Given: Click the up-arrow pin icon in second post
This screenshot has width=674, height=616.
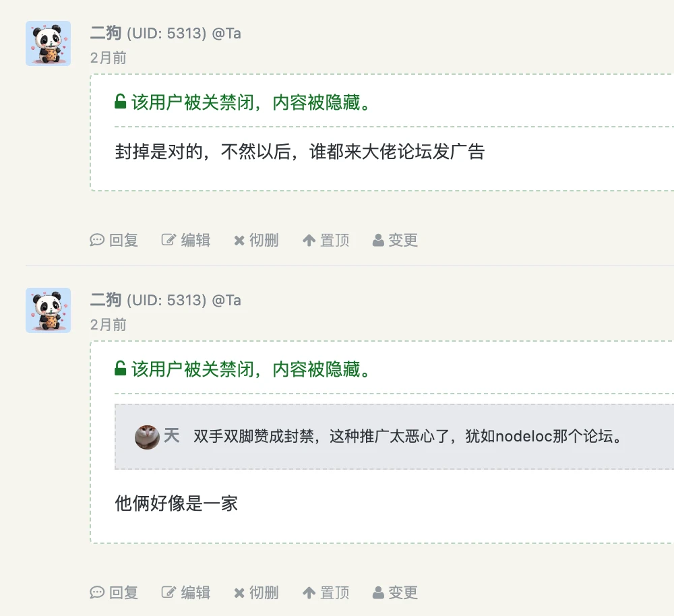Looking at the screenshot, I should click(309, 593).
